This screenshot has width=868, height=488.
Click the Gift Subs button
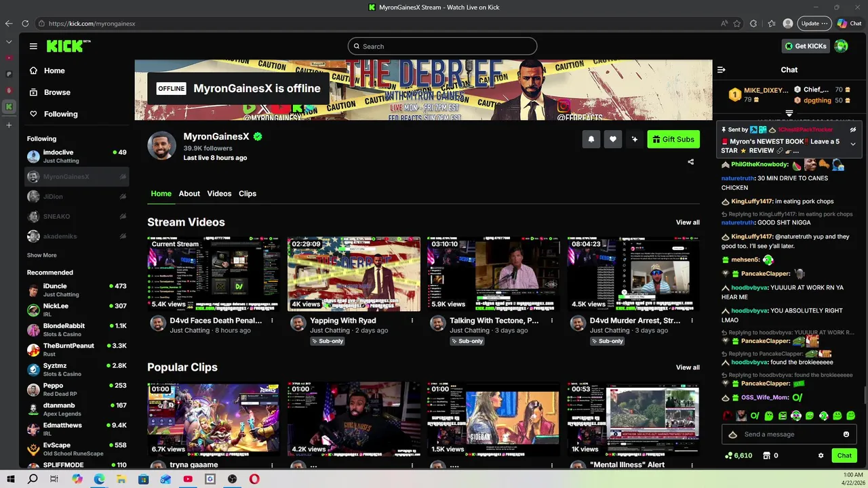(x=673, y=139)
